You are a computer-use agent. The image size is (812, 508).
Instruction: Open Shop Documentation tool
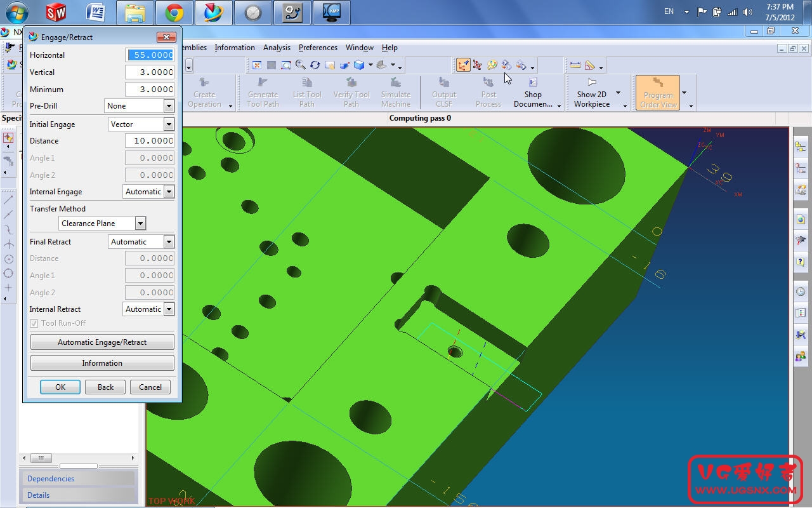tap(533, 93)
